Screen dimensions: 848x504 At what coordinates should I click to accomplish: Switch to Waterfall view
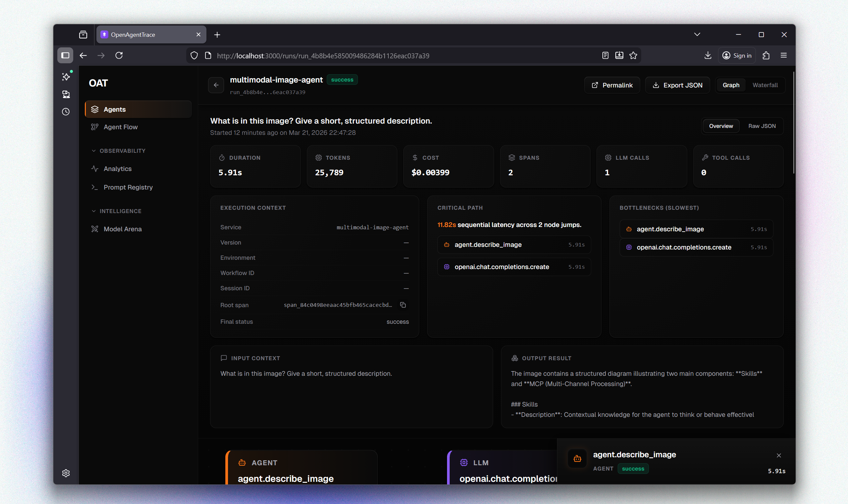pyautogui.click(x=765, y=85)
